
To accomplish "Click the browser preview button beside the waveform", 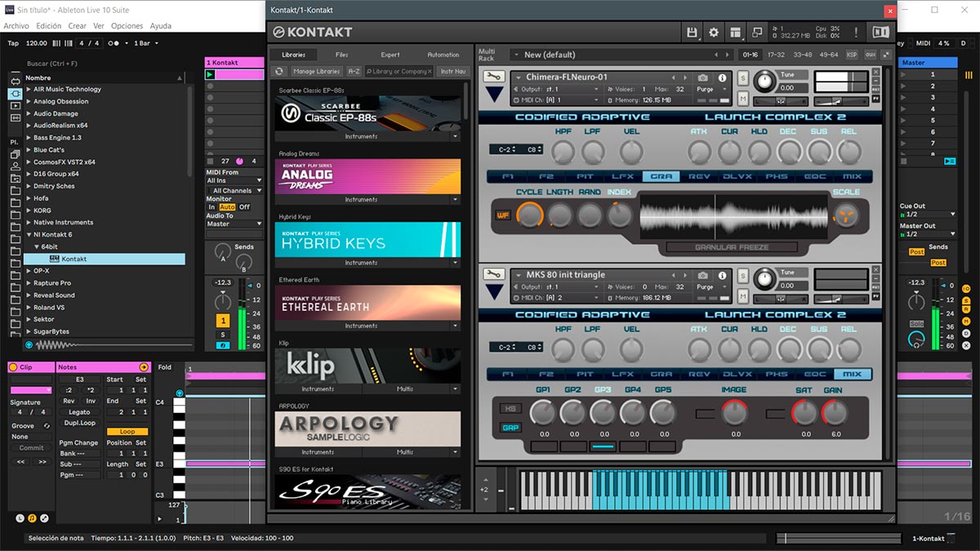I will 29,344.
